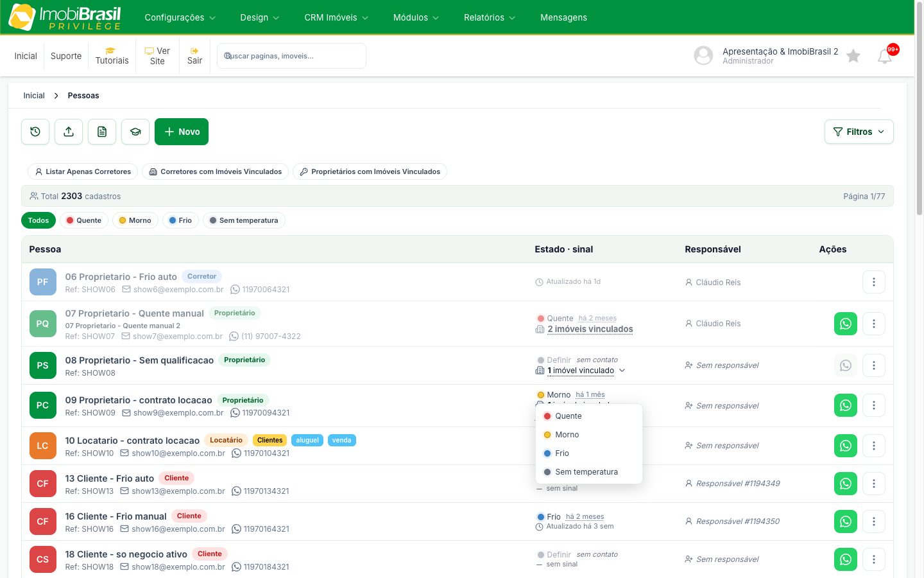
Task: Open Tutoriais from the toolbar
Action: pos(112,56)
